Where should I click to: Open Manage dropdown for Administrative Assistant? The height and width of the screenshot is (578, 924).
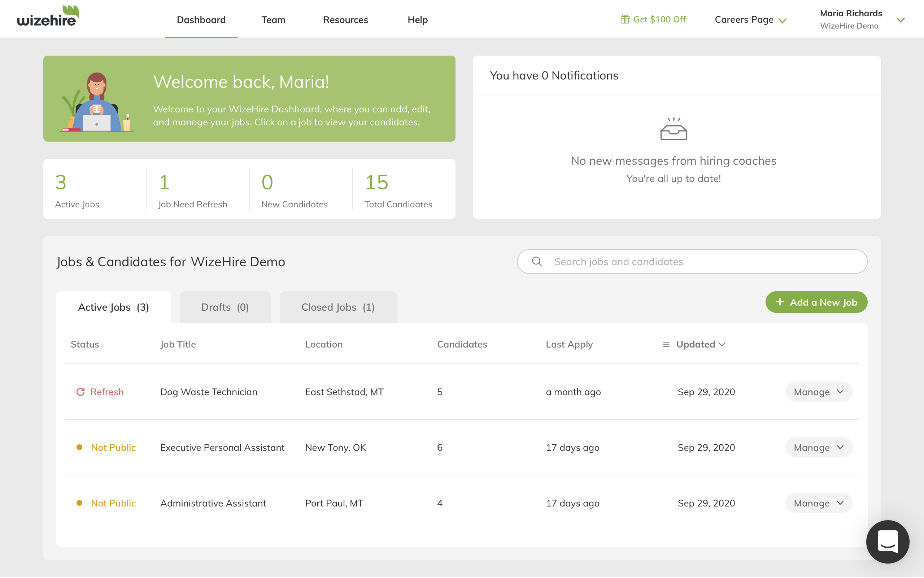coord(819,503)
